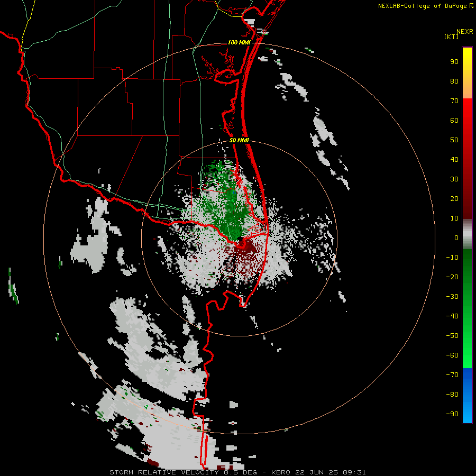Click the 10 value on the velocity scale
The height and width of the screenshot is (476, 476).
454,218
